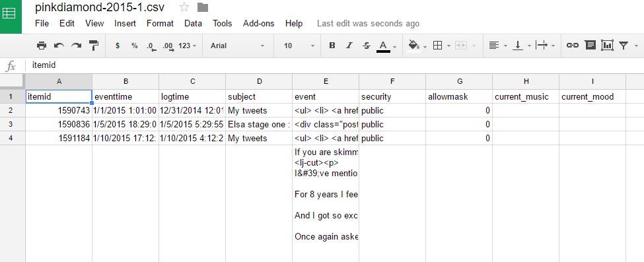Move file using the folder icon

pyautogui.click(x=203, y=7)
